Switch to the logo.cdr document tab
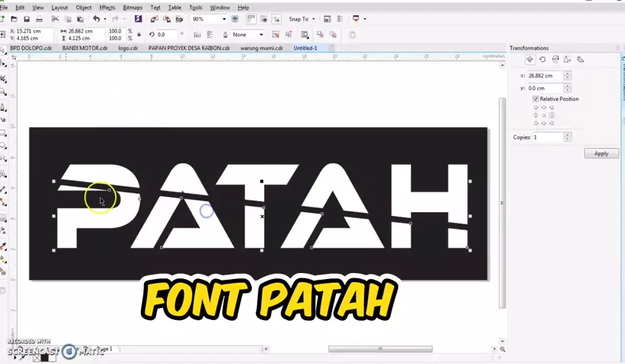The height and width of the screenshot is (364, 625). (x=127, y=48)
